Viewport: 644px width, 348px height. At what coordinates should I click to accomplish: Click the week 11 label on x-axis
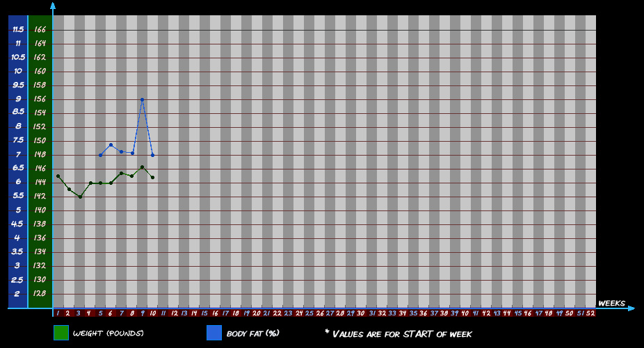pyautogui.click(x=163, y=313)
